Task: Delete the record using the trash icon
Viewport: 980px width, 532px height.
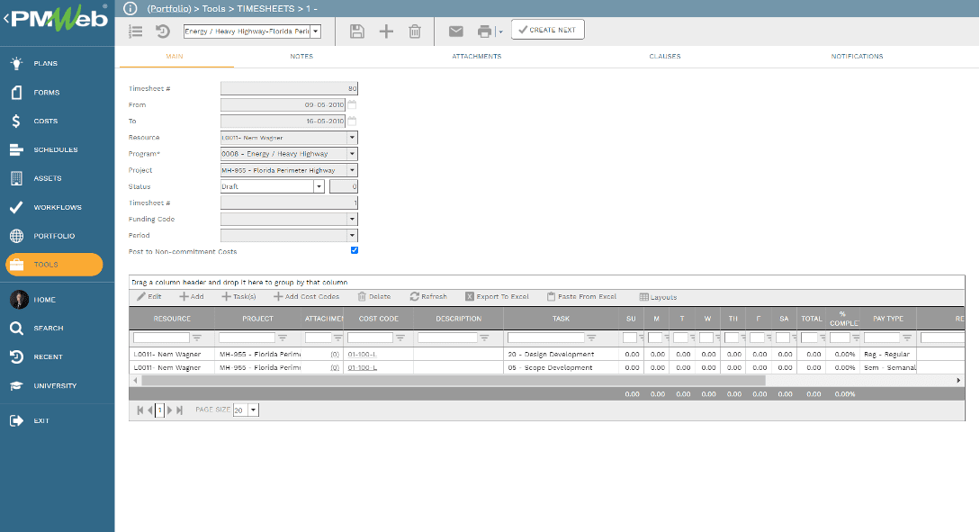Action: point(414,30)
